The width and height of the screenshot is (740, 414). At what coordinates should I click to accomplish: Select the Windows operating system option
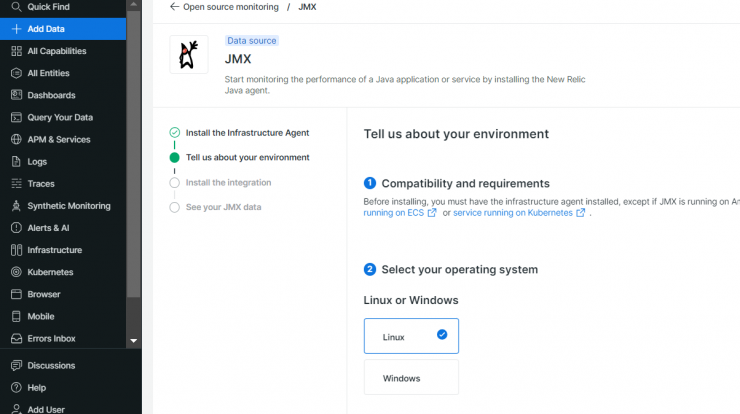(x=411, y=377)
